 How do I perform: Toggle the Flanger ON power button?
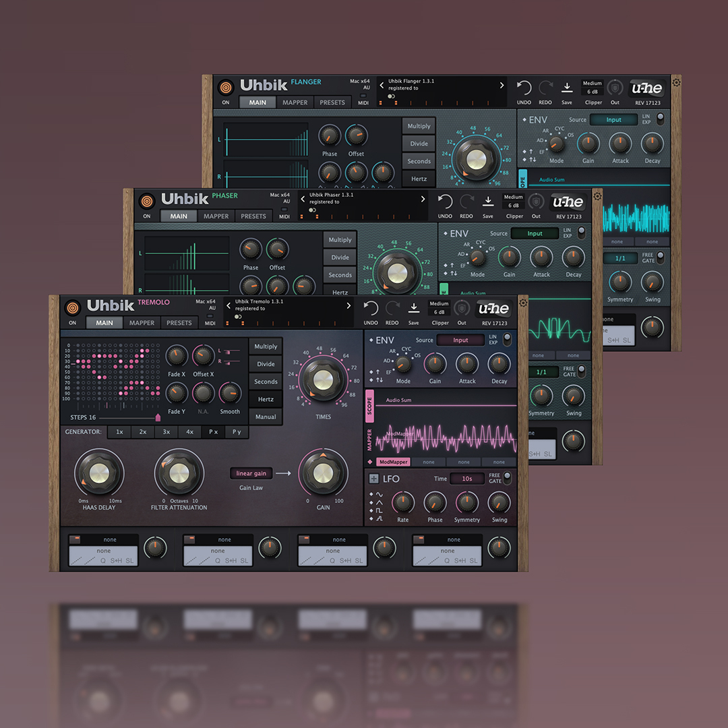[x=225, y=87]
